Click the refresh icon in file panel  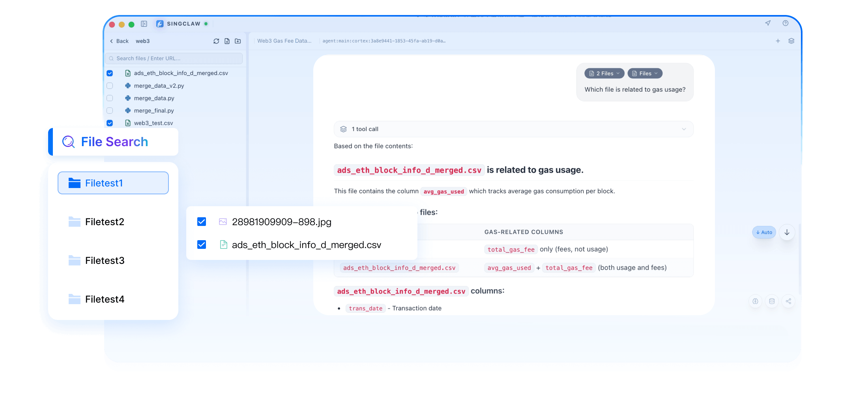pos(216,41)
